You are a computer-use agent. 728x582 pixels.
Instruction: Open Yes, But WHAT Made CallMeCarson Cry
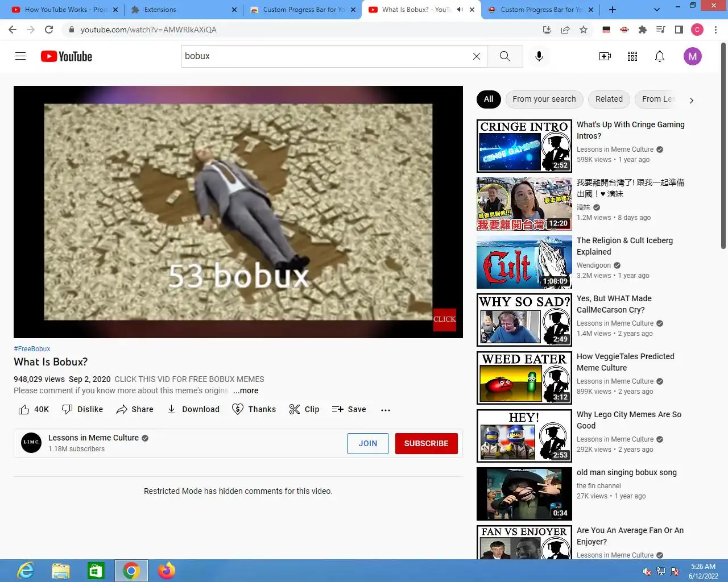[614, 304]
